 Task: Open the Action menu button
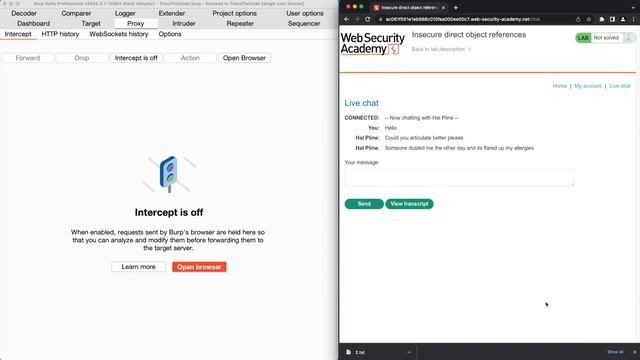click(190, 58)
